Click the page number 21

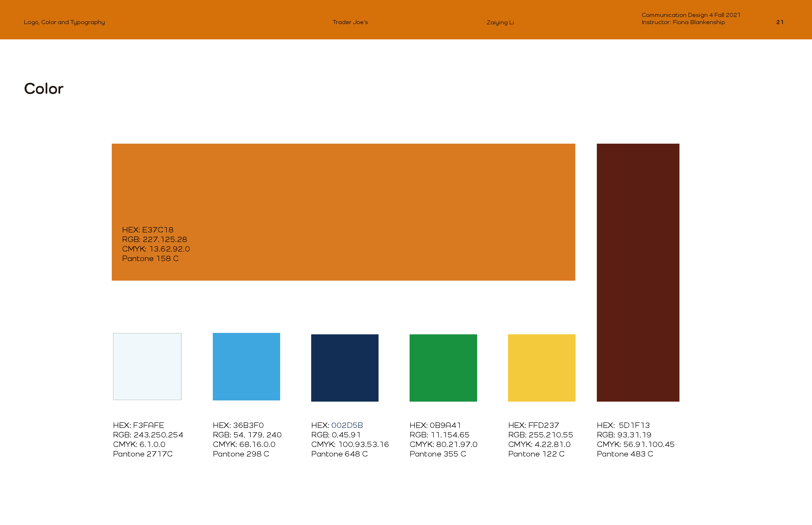point(780,22)
